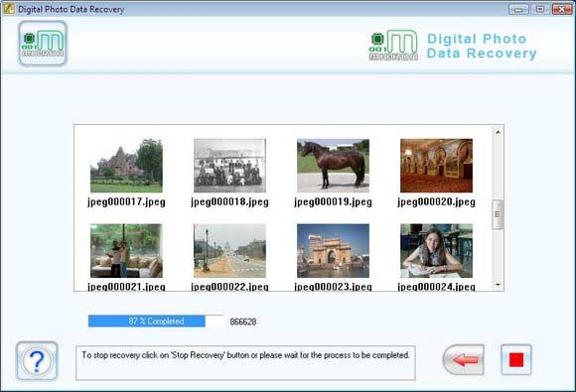Click the scrollbar down arrow in thumbnail list
This screenshot has height=392, width=576.
point(498,285)
